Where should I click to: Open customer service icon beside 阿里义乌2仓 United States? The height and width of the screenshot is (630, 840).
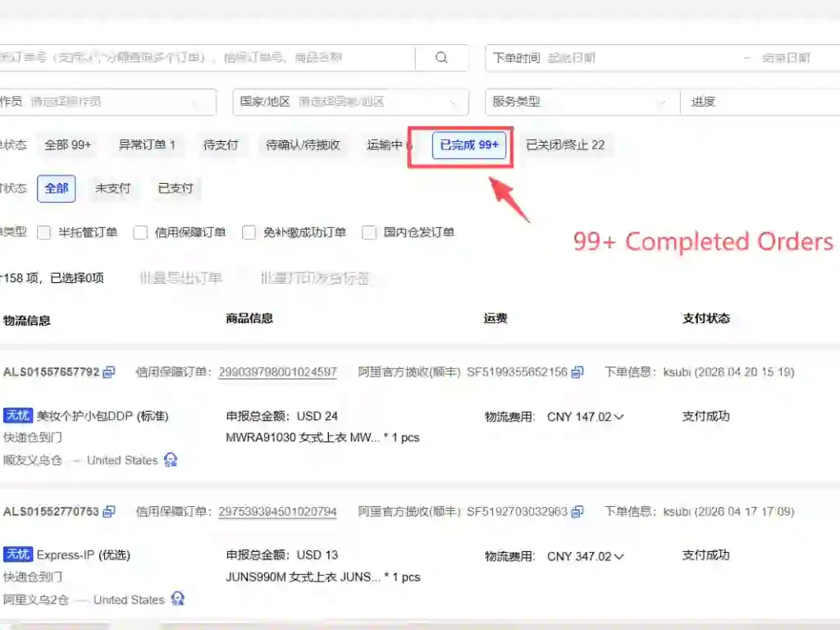tap(177, 599)
